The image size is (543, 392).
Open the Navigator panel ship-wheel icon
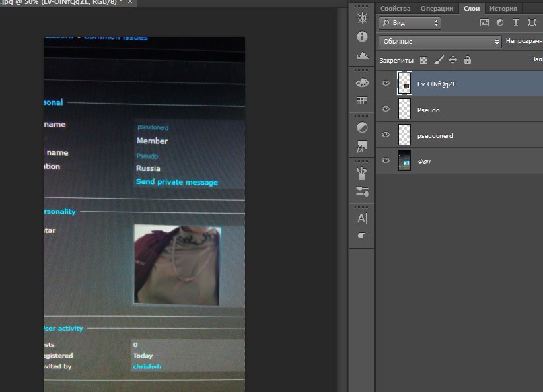click(x=362, y=18)
